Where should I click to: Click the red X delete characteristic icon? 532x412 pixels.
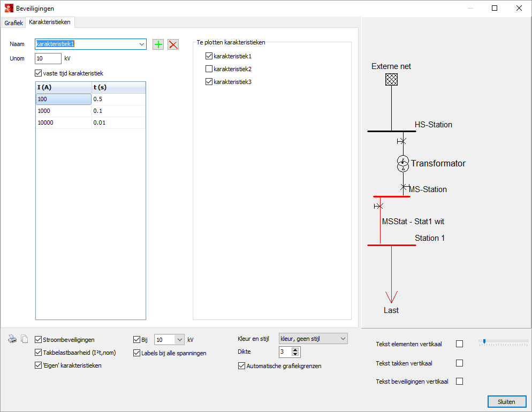click(x=173, y=44)
